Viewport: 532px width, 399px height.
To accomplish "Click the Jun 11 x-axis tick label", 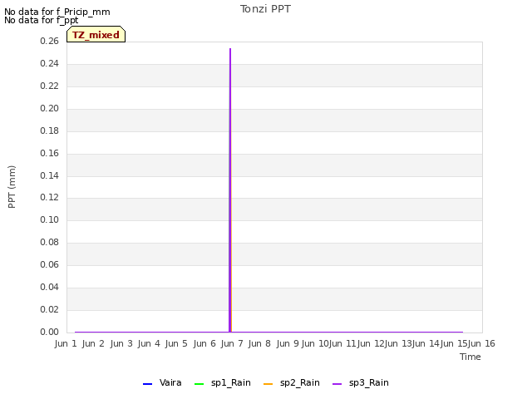I will [x=342, y=343].
